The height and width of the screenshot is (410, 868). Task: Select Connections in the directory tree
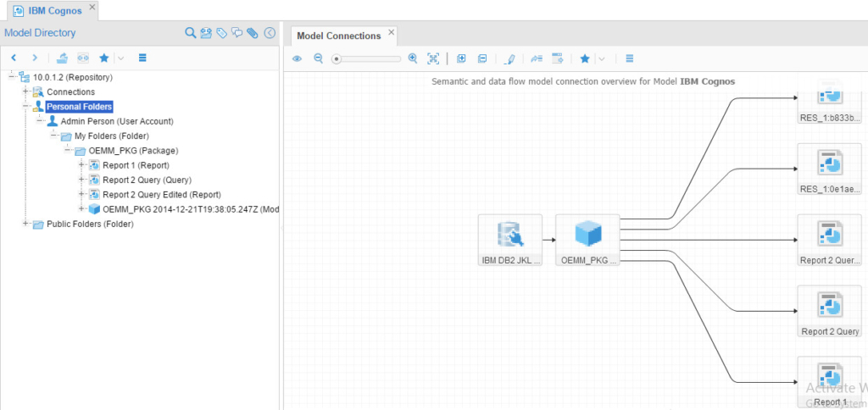(x=71, y=91)
